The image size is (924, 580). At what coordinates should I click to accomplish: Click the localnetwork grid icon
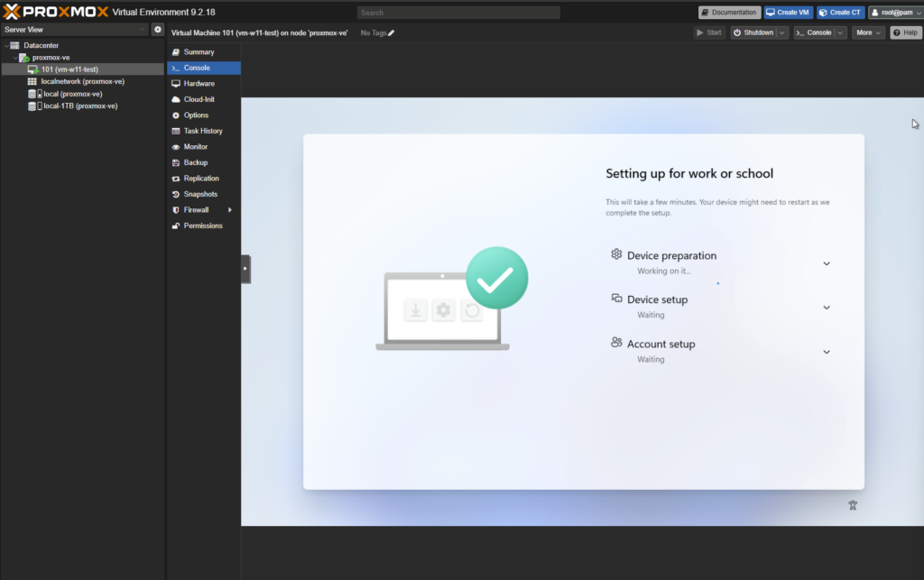pyautogui.click(x=32, y=82)
